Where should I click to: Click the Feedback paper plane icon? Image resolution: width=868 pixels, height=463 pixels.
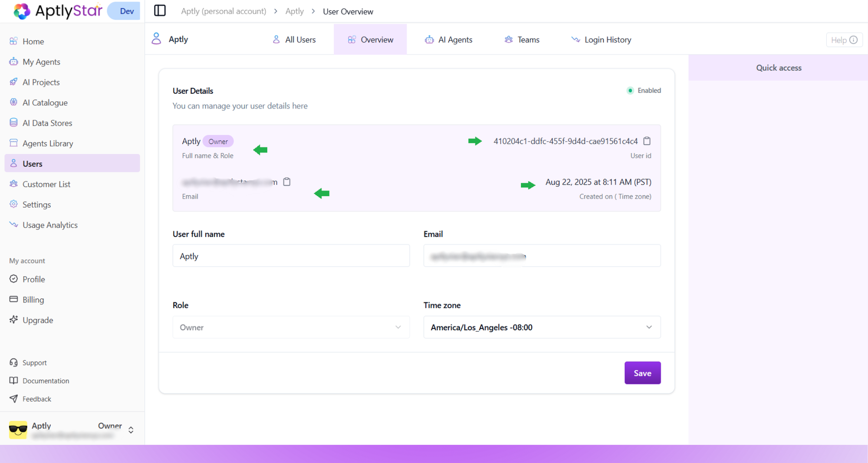point(13,399)
